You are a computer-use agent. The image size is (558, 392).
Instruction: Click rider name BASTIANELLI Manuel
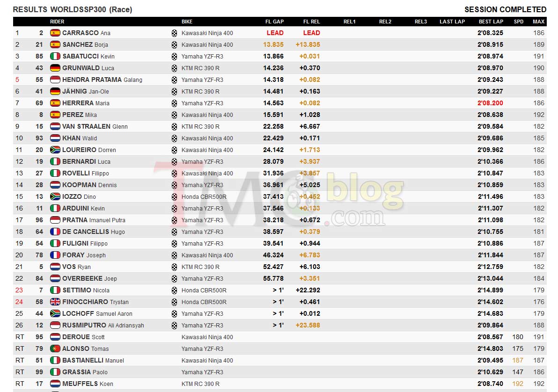93,360
